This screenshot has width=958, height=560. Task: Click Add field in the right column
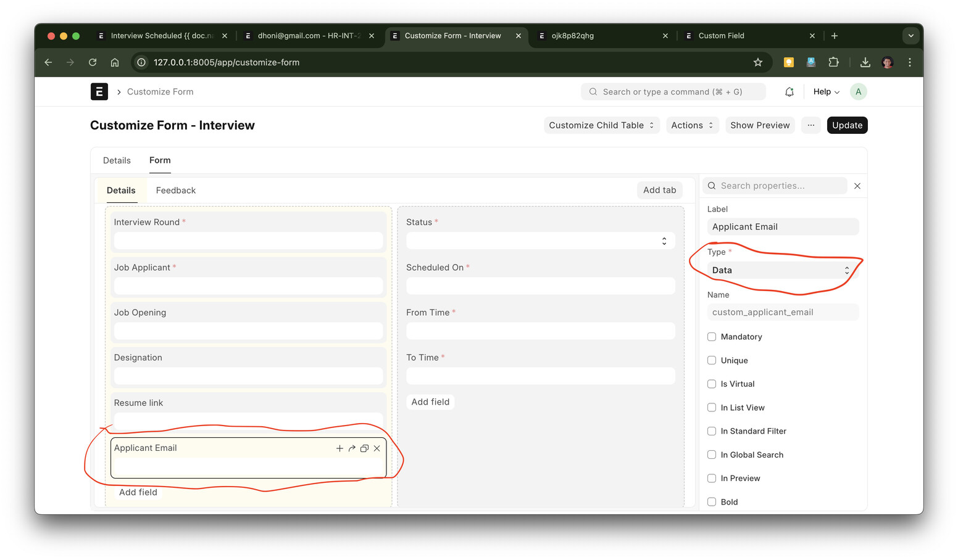click(x=430, y=402)
